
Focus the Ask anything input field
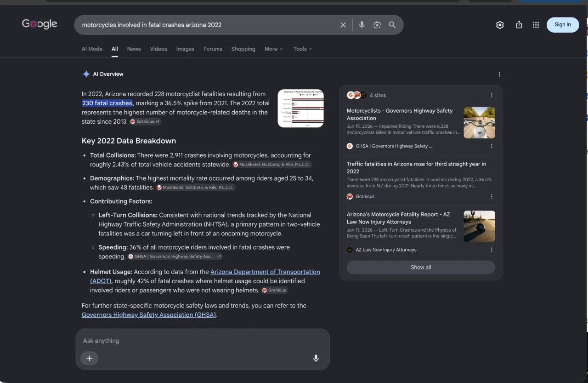point(202,341)
